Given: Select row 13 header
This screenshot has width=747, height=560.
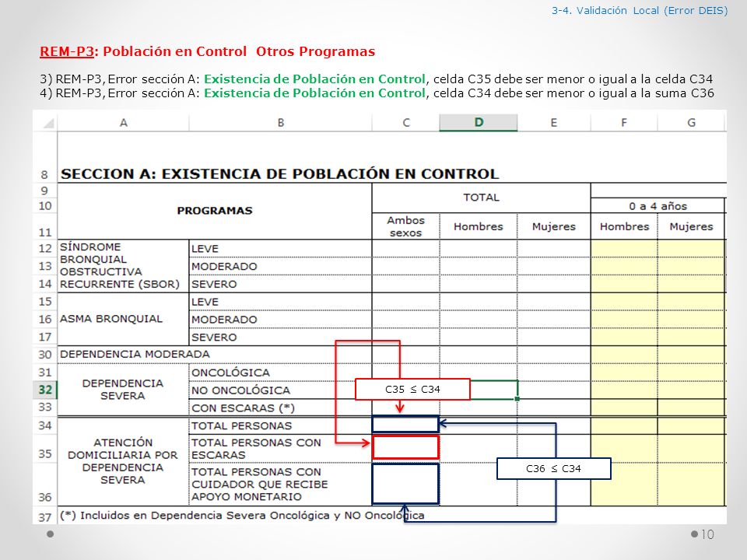Looking at the screenshot, I should pos(45,266).
